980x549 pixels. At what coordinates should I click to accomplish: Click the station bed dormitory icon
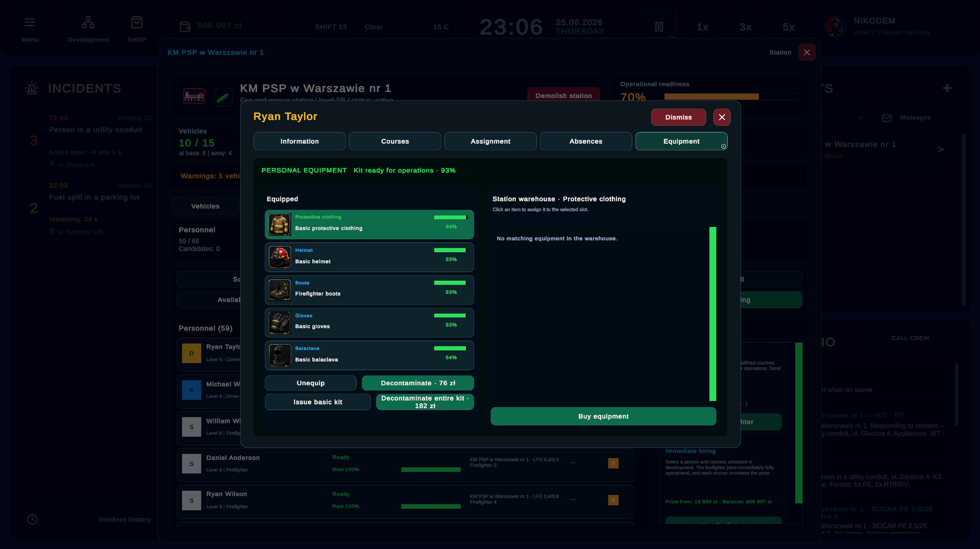pyautogui.click(x=194, y=96)
